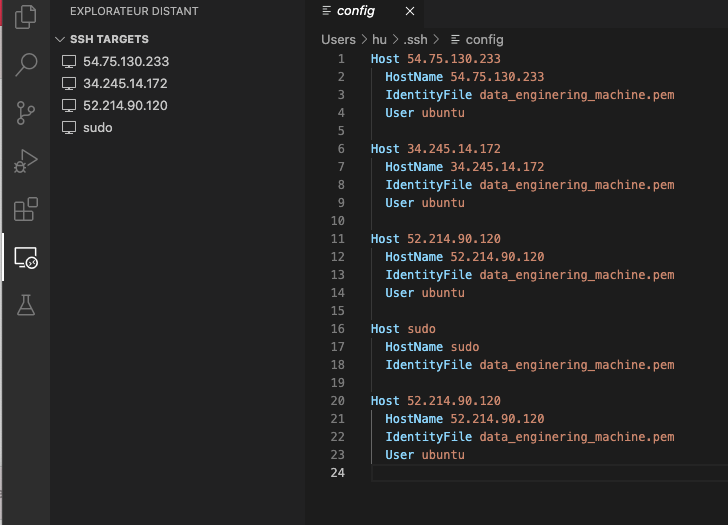Click IdentityFile value on line 3
The width and height of the screenshot is (728, 525).
[577, 95]
